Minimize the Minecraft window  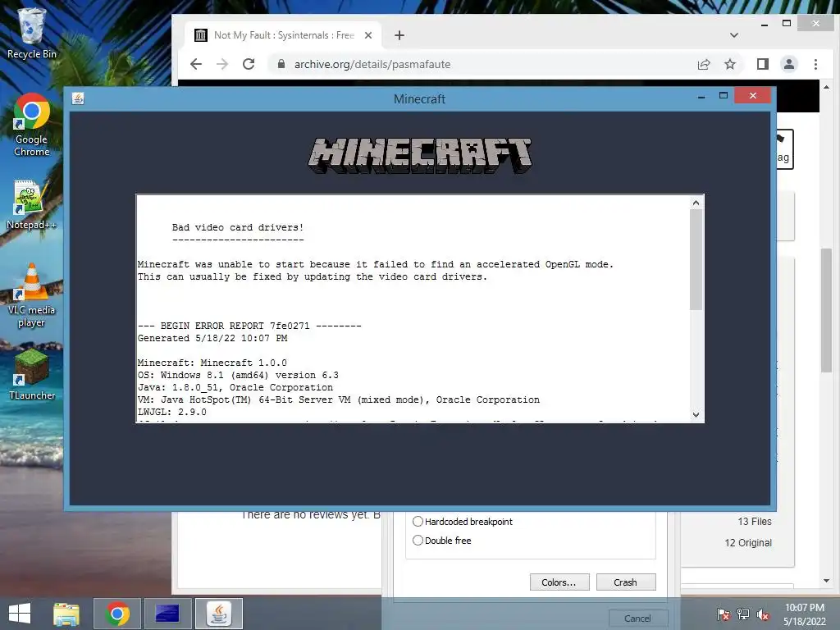[x=701, y=97]
